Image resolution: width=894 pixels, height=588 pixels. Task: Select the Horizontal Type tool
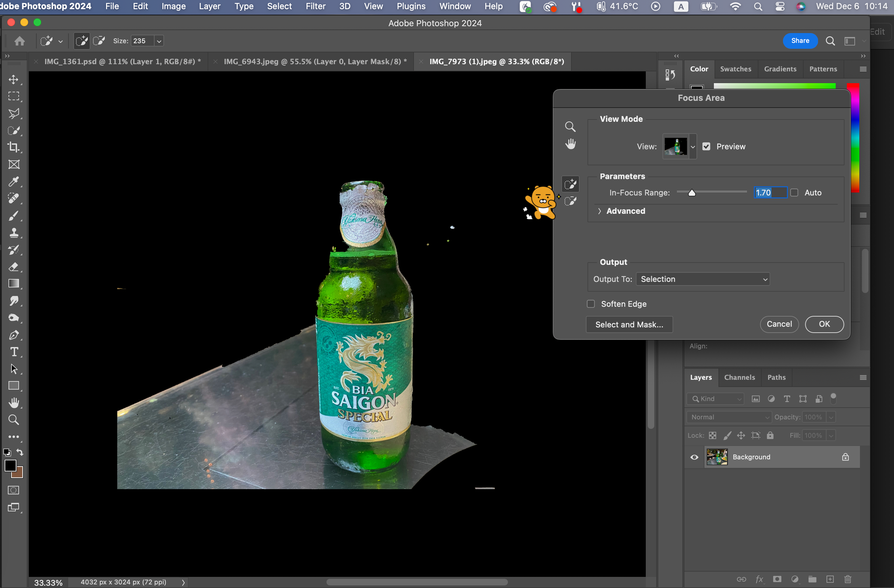pyautogui.click(x=14, y=352)
